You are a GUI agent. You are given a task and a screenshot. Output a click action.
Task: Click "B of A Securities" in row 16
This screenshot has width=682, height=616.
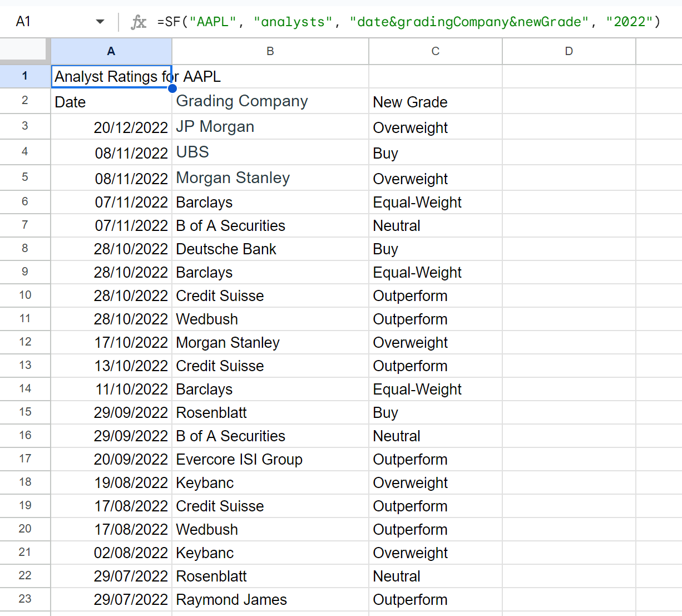(x=270, y=436)
